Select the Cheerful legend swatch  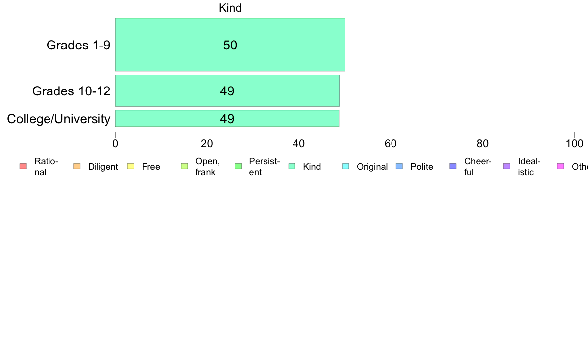(x=453, y=167)
